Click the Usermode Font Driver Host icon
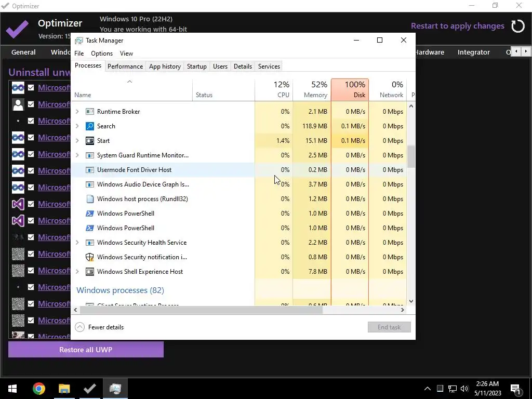The width and height of the screenshot is (532, 399). point(89,170)
